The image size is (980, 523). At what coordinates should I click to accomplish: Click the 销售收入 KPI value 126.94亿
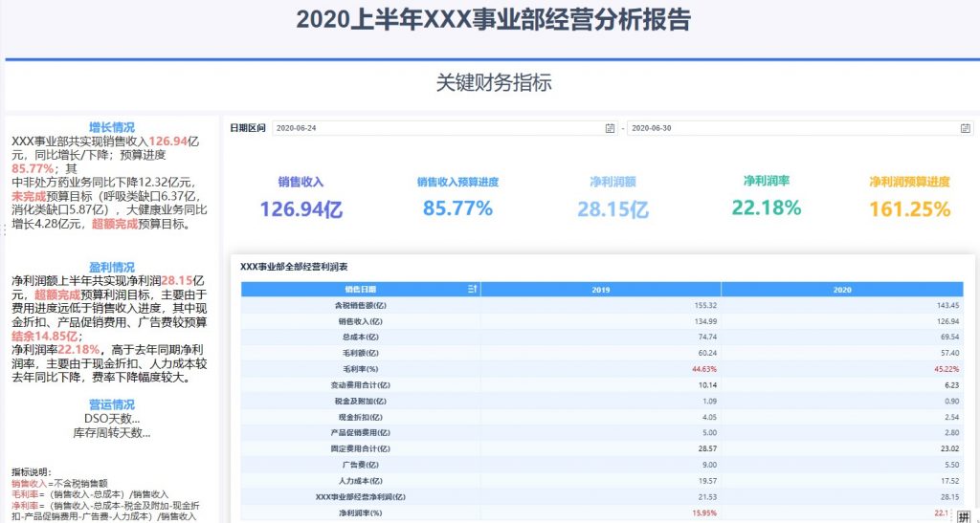tap(301, 209)
